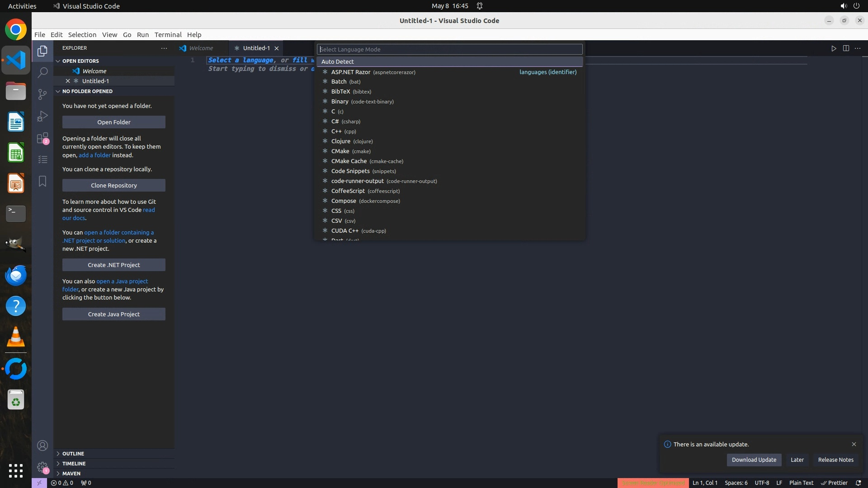
Task: Click the Clone Repository button
Action: point(113,185)
